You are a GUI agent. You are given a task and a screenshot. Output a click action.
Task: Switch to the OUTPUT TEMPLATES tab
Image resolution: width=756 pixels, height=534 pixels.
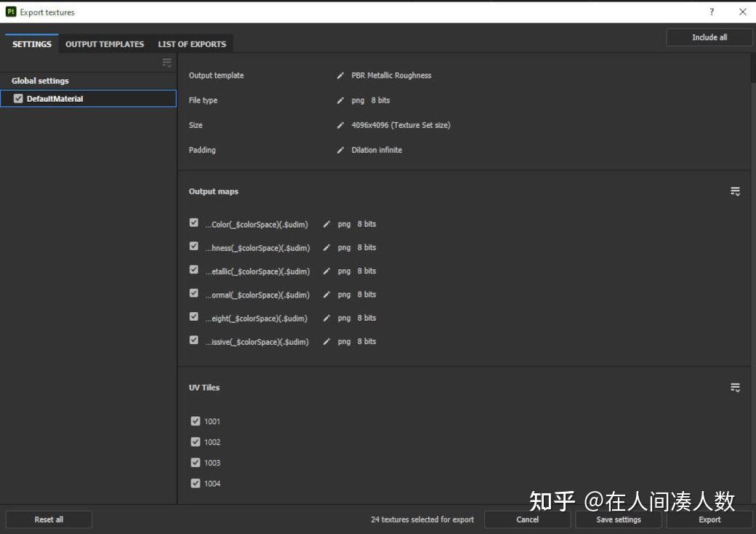coord(104,44)
